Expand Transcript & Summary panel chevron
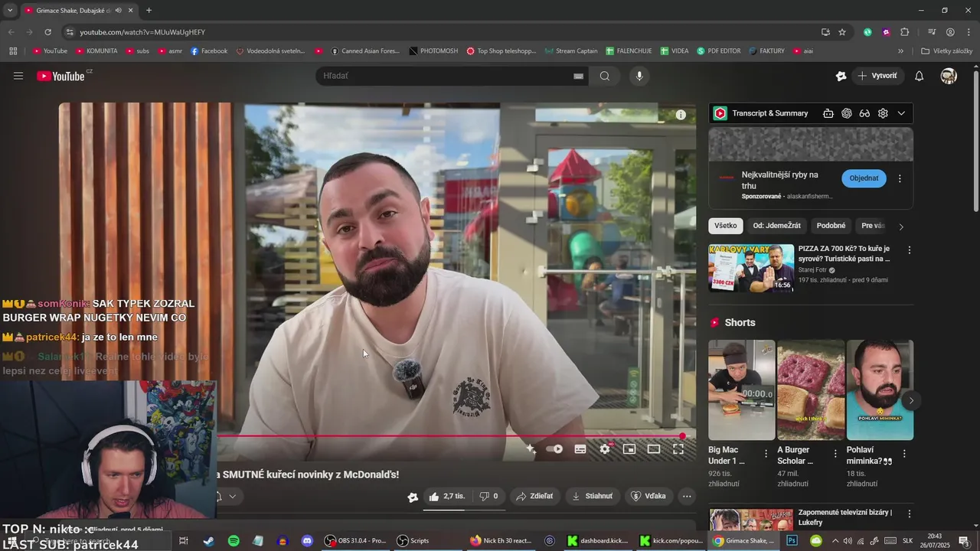 901,113
